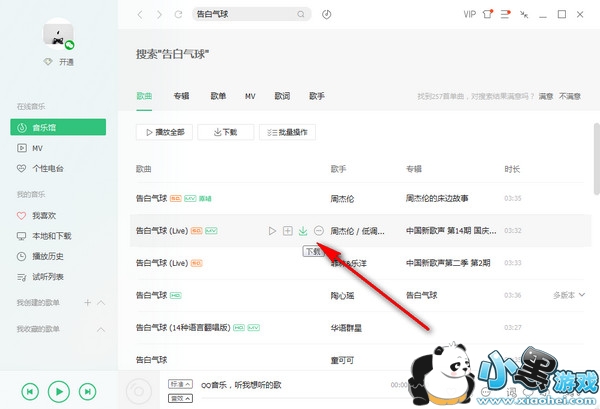
Task: Switch to the 歌曲 results tab
Action: click(x=144, y=96)
